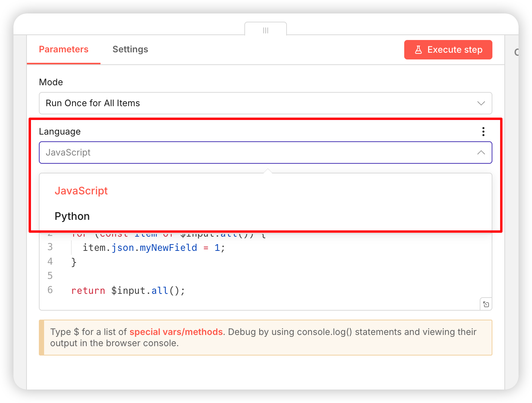Click the code editor expand icon
The width and height of the screenshot is (532, 403).
point(486,304)
